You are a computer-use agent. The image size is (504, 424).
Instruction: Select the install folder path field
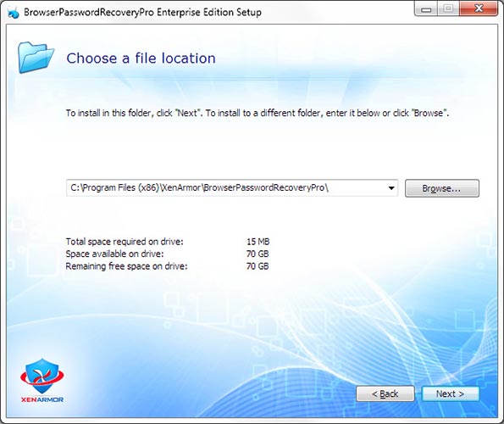pyautogui.click(x=232, y=188)
